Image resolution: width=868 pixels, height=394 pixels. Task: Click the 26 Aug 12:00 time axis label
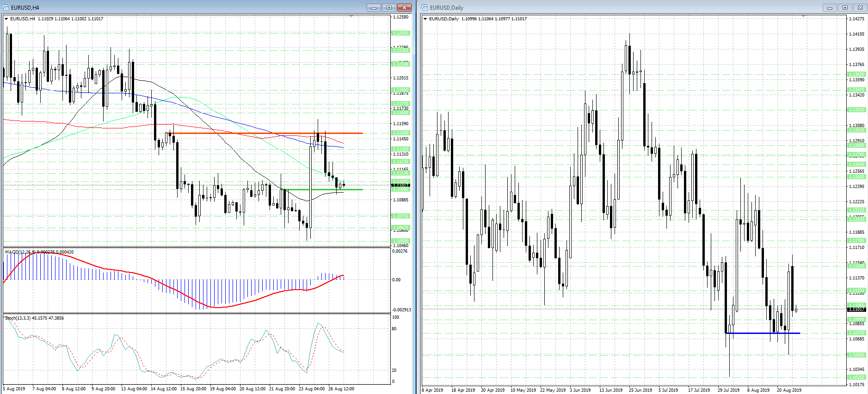point(341,389)
